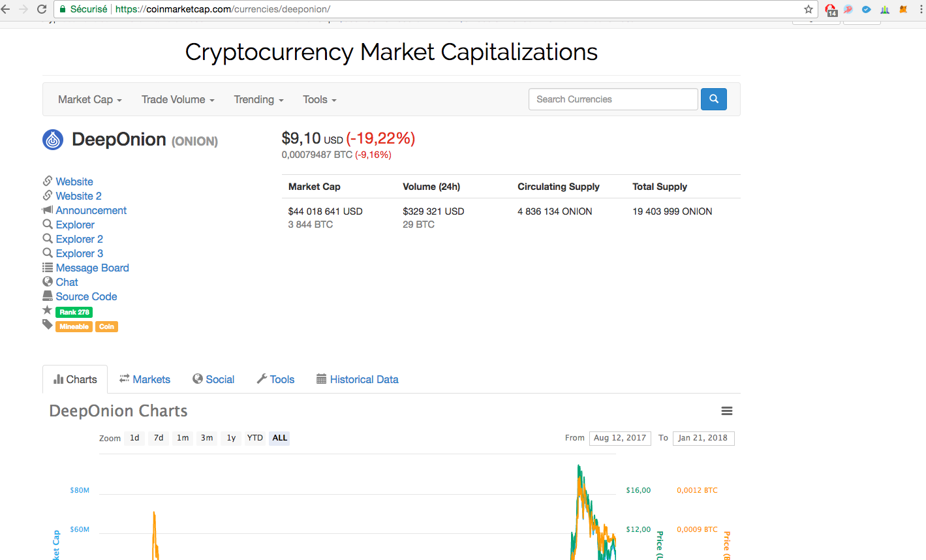Set chart zoom to 1d

click(134, 438)
